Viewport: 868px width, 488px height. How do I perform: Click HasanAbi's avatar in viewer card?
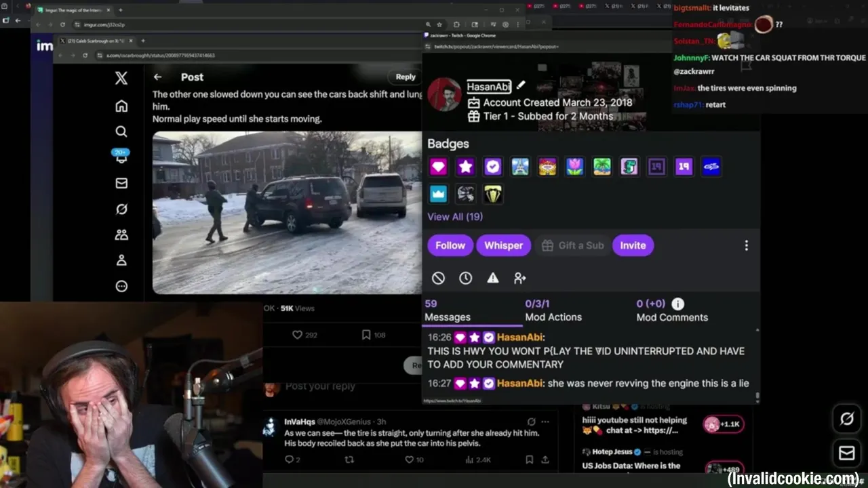coord(444,95)
